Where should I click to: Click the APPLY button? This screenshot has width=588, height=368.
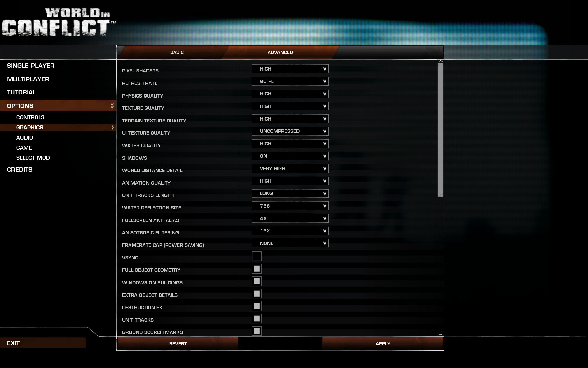382,343
